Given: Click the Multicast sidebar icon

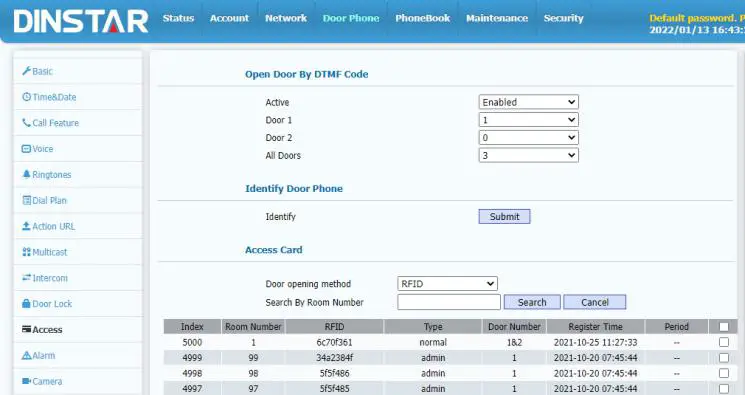Looking at the screenshot, I should (27, 252).
